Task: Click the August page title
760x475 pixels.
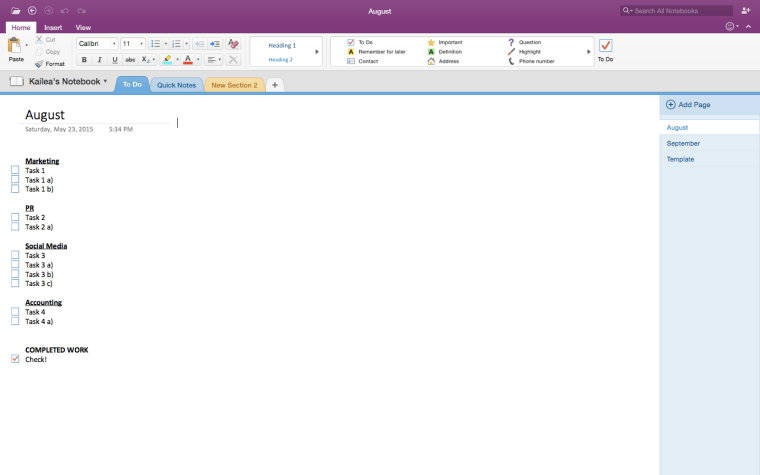Action: pyautogui.click(x=45, y=114)
